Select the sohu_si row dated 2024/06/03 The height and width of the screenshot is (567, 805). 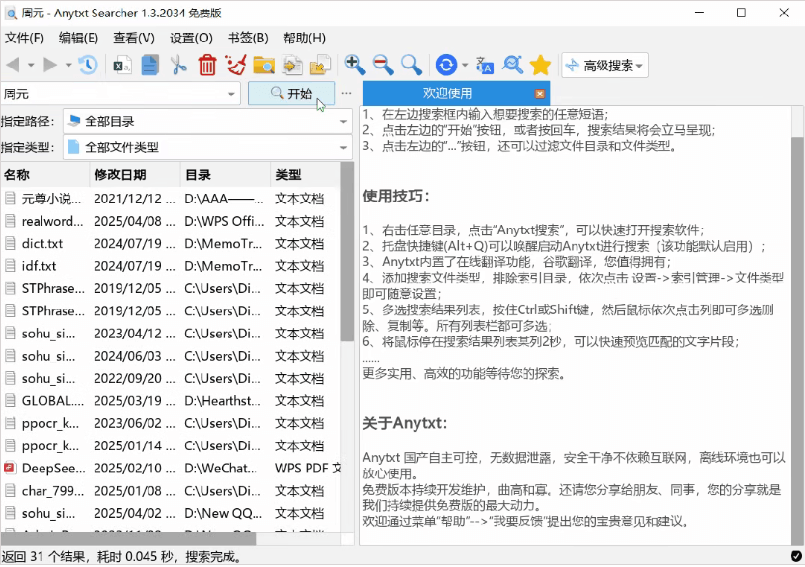(x=170, y=356)
